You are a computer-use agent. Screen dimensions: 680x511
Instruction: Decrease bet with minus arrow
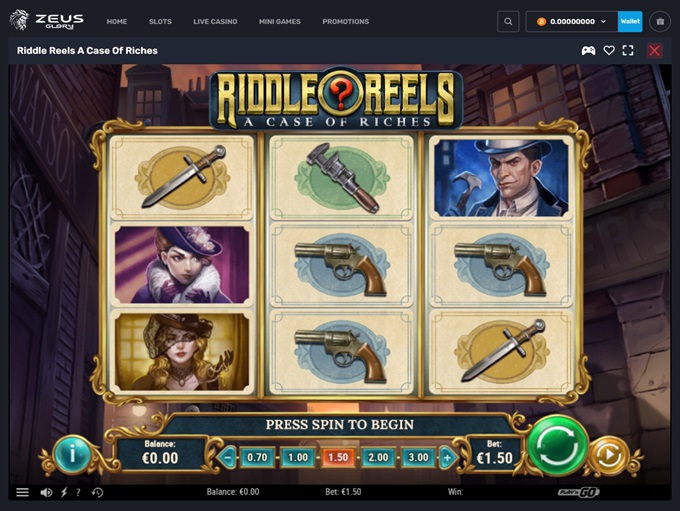[227, 457]
